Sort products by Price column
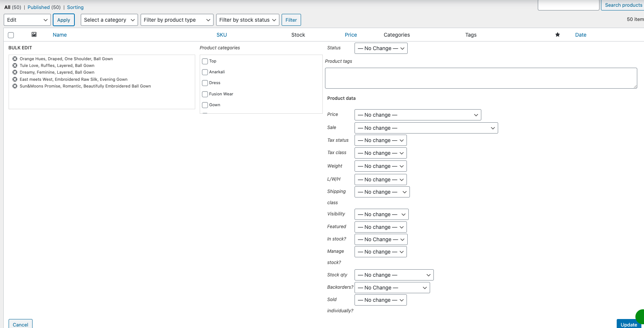This screenshot has width=644, height=328. click(351, 35)
